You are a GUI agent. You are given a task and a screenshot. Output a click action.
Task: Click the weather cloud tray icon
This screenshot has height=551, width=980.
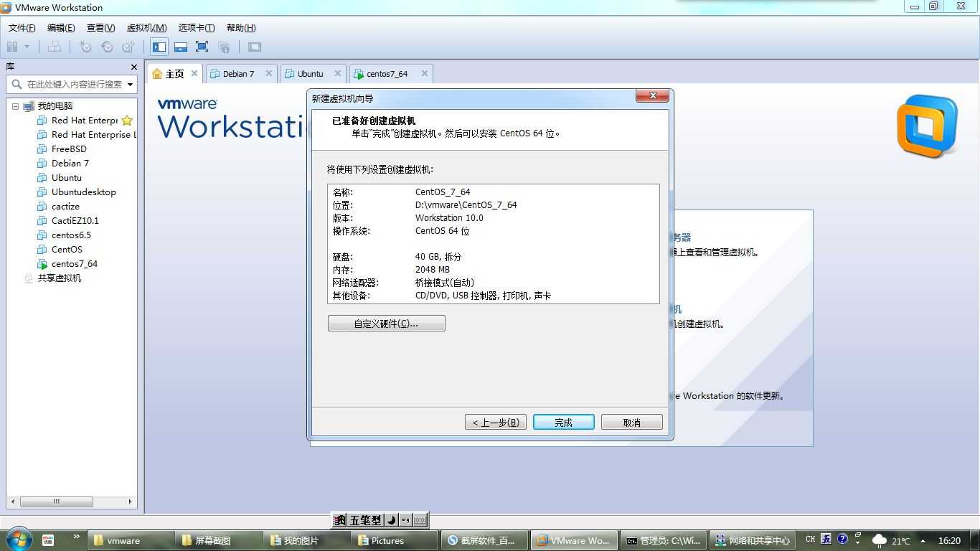tap(879, 540)
